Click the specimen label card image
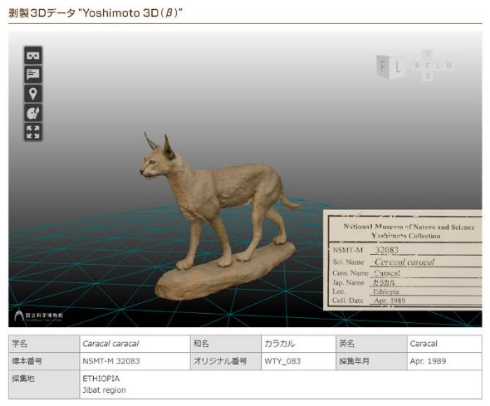 (402, 260)
